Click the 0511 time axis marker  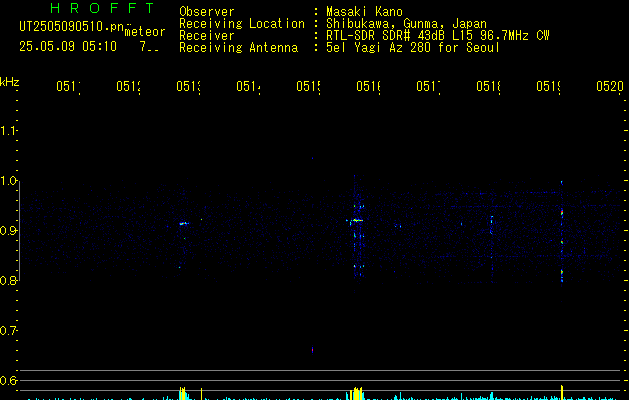point(68,86)
